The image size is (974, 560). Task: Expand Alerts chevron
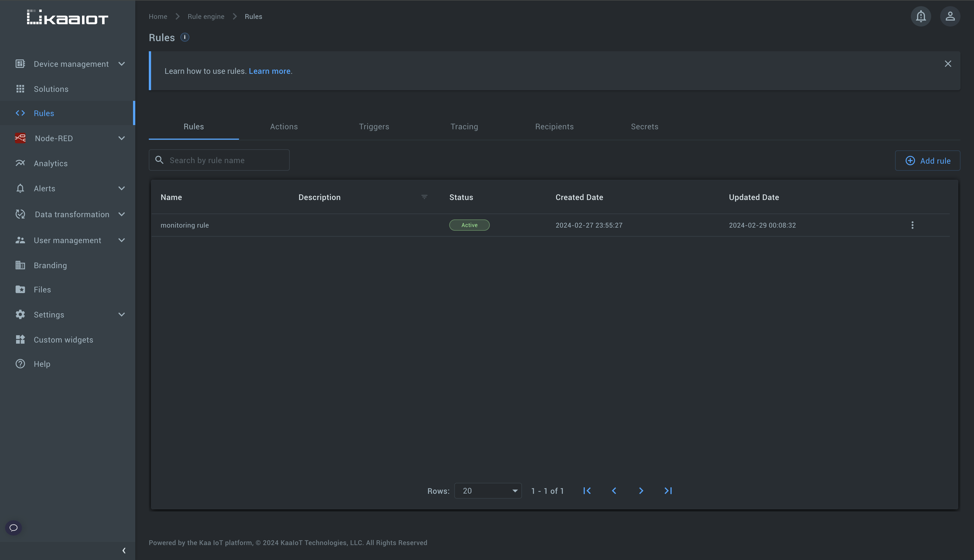pyautogui.click(x=121, y=188)
